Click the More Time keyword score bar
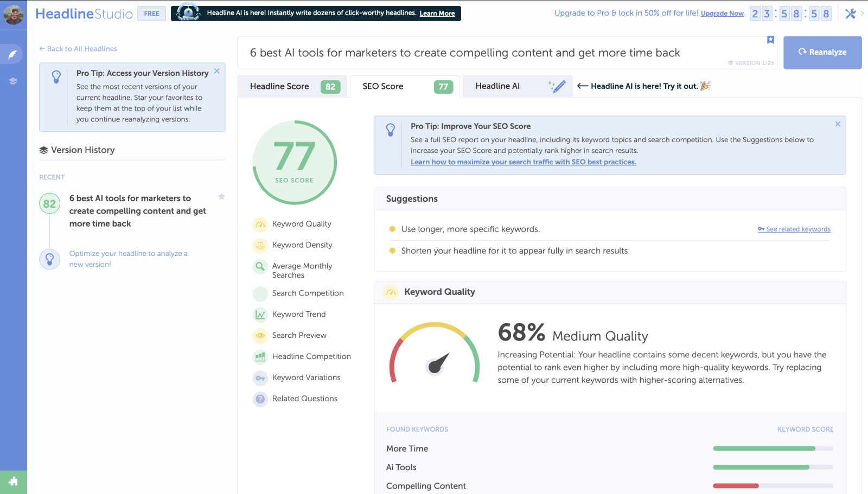Image resolution: width=868 pixels, height=494 pixels. 773,449
